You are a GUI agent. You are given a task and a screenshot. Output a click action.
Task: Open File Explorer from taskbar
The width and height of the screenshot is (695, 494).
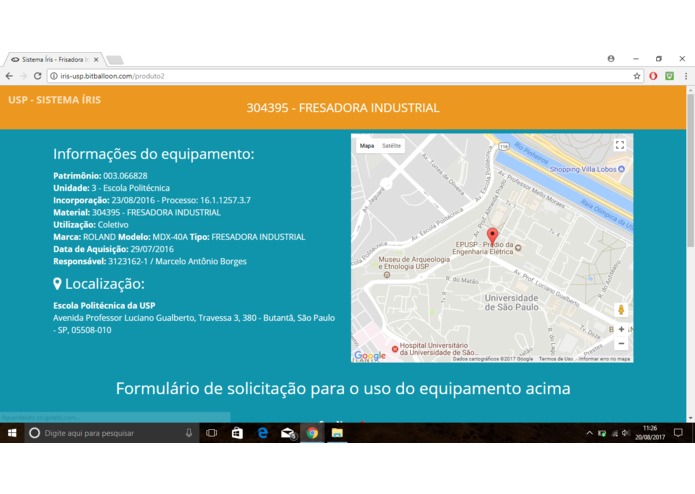click(337, 433)
